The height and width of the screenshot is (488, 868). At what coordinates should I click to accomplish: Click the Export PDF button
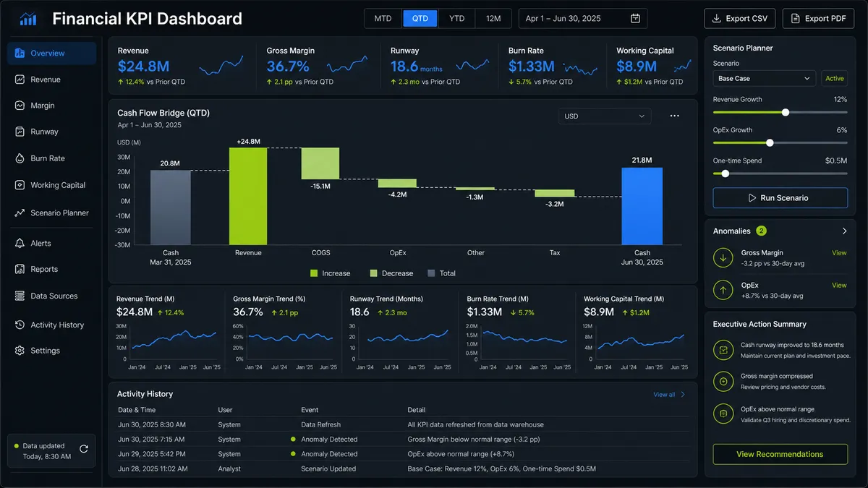coord(818,19)
